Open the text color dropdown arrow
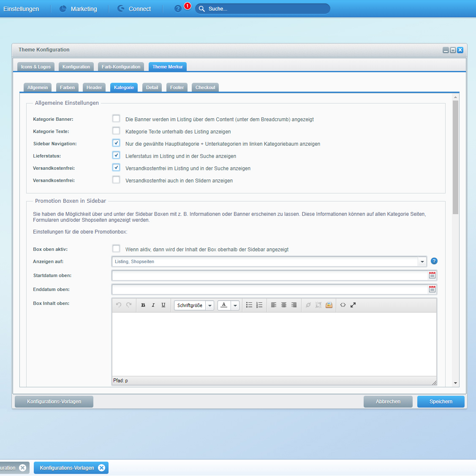 pyautogui.click(x=235, y=305)
